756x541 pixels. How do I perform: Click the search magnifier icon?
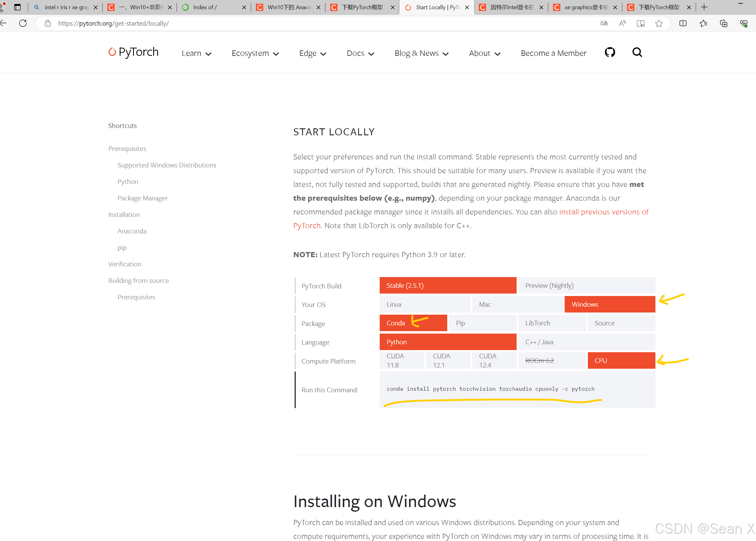tap(637, 52)
